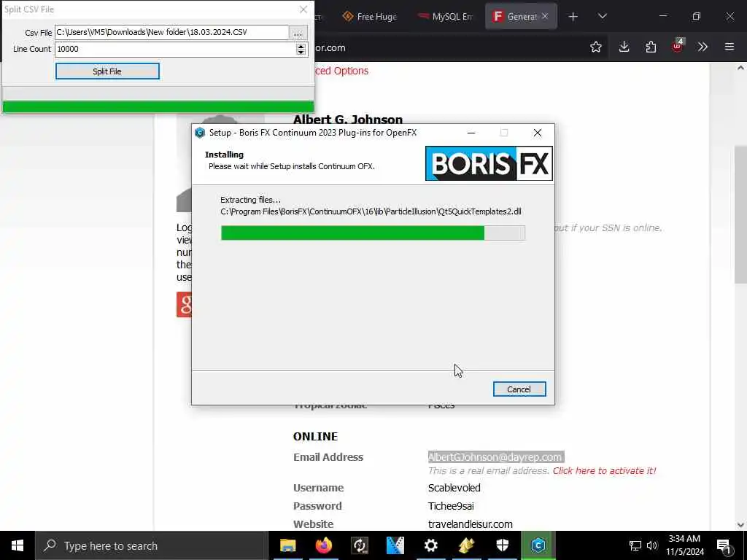Open a new browser tab with plus
This screenshot has height=560, width=747.
(573, 17)
